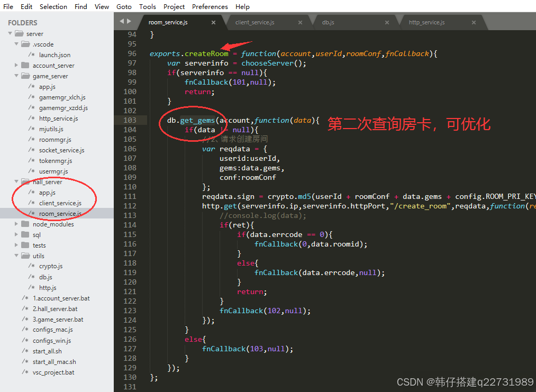Close the http_service.js tab
536x392 pixels.
(474, 23)
